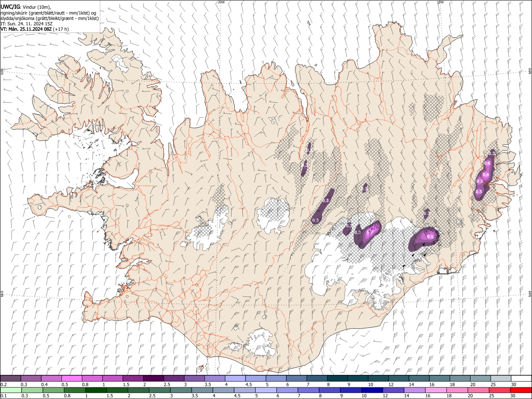The image size is (532, 399).
Task: Select the 0.3 light green swatch in the lower legend row
Action: click(32, 390)
